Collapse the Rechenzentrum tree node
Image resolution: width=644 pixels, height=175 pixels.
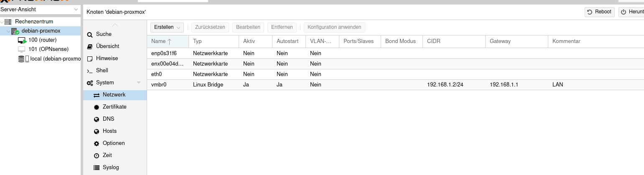3,22
